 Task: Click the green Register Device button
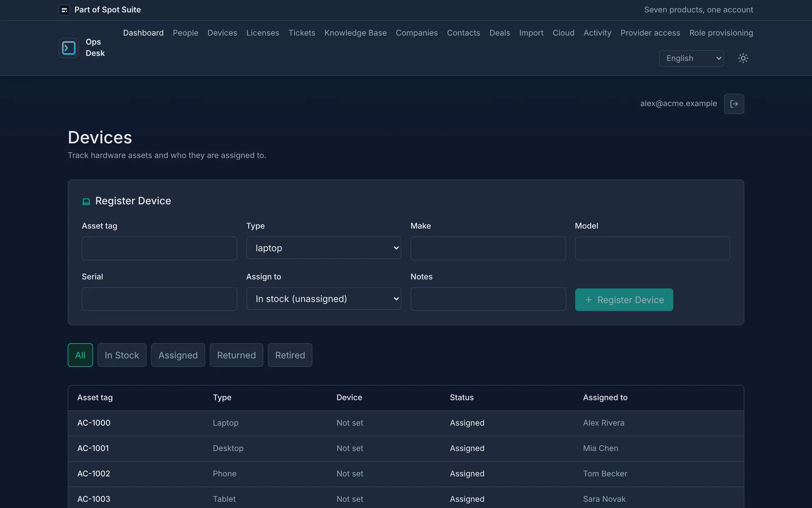[624, 300]
